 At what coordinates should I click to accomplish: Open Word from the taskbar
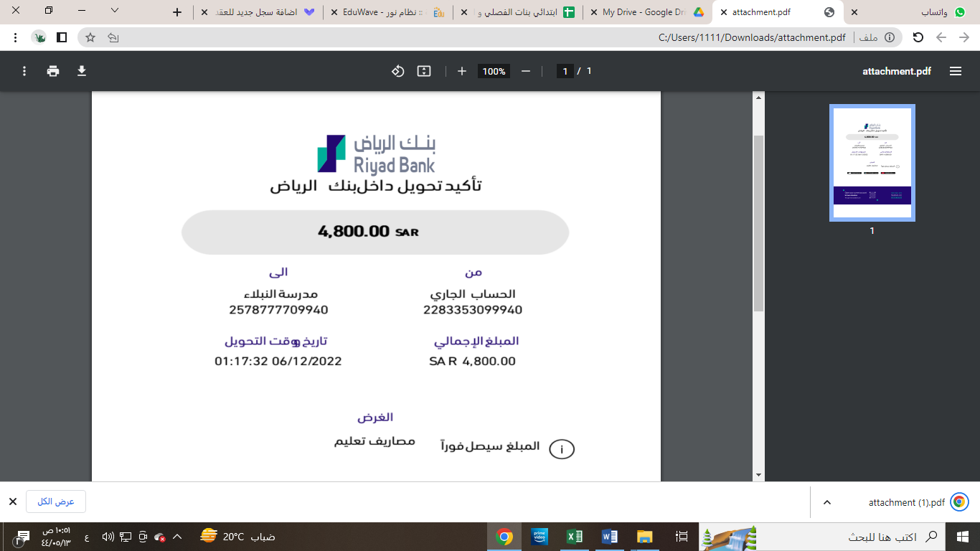610,537
